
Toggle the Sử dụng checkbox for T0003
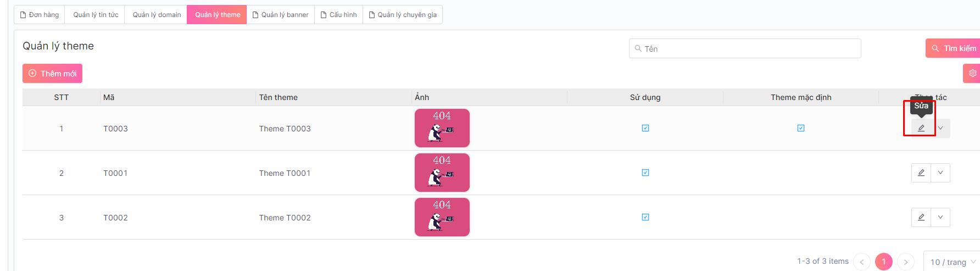pyautogui.click(x=645, y=128)
